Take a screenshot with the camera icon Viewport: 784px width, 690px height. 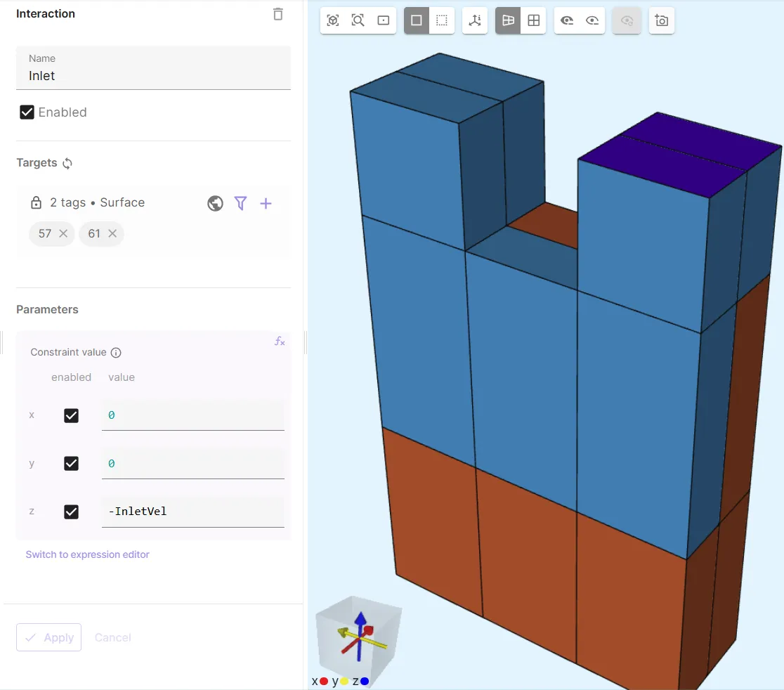(x=661, y=20)
